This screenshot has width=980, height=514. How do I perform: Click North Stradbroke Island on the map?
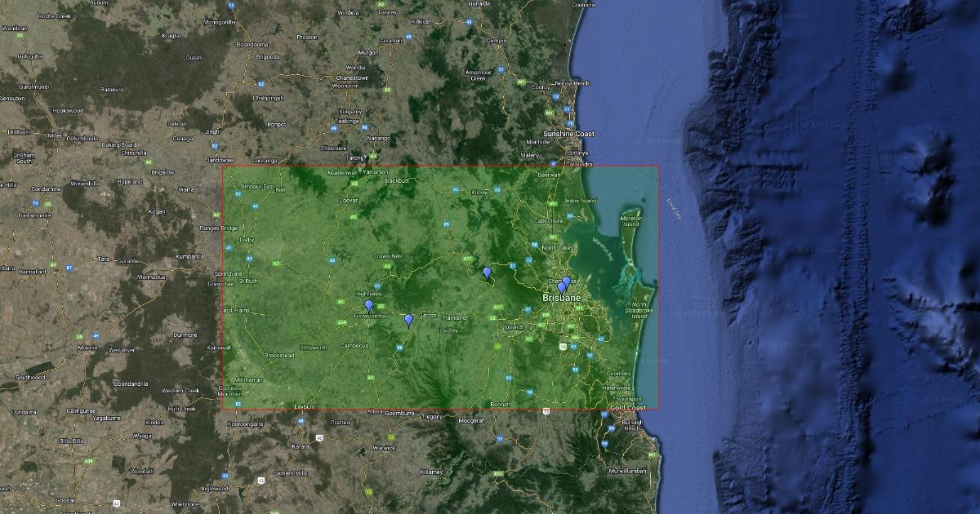pos(639,309)
